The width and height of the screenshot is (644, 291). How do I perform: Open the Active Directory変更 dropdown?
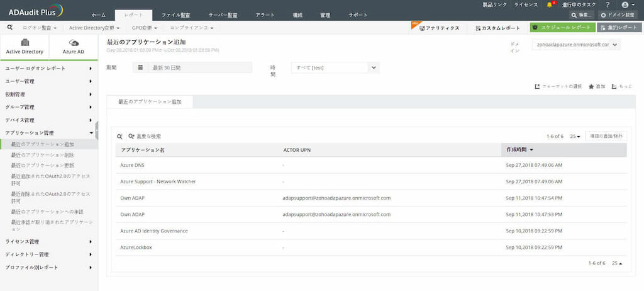(94, 28)
